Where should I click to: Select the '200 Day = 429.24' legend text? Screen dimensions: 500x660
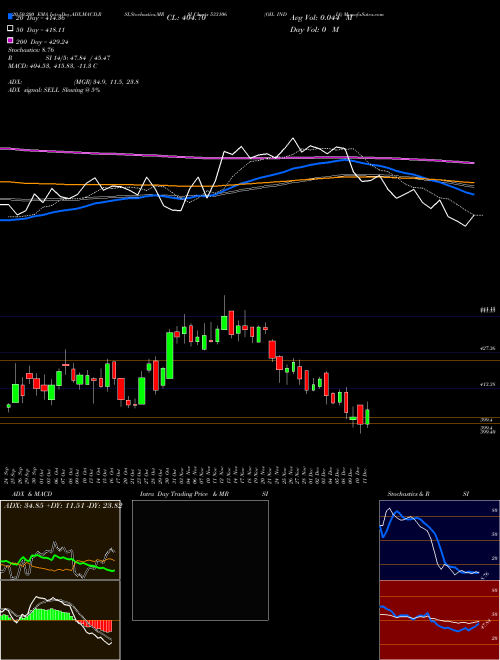click(43, 42)
